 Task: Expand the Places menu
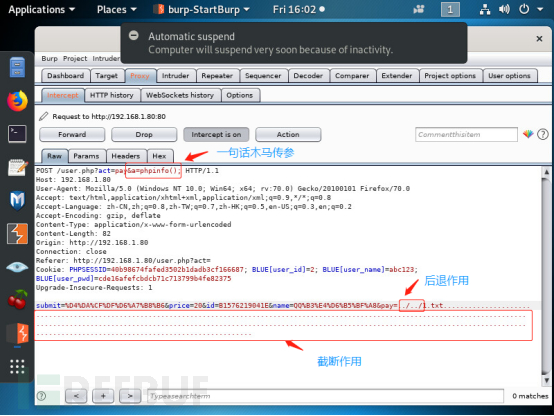click(117, 10)
